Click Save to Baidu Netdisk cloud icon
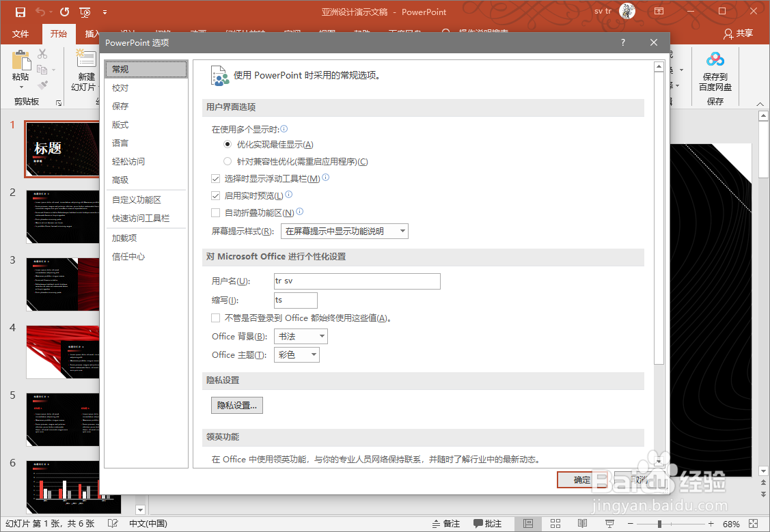The height and width of the screenshot is (532, 770). pyautogui.click(x=715, y=59)
